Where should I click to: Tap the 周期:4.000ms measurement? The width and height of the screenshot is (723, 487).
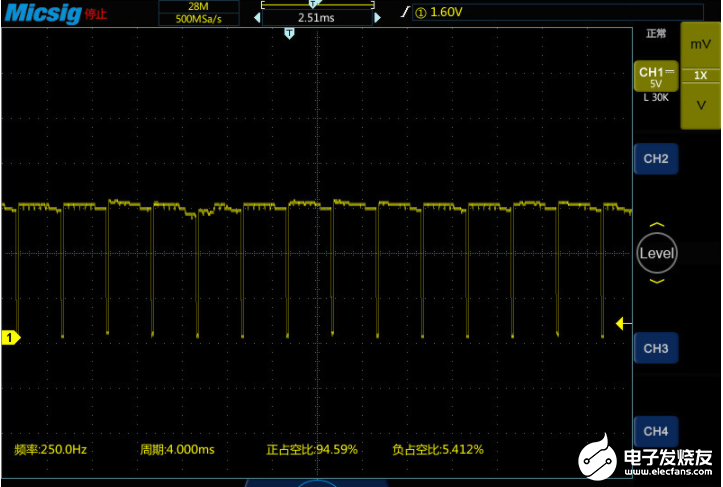coord(178,450)
